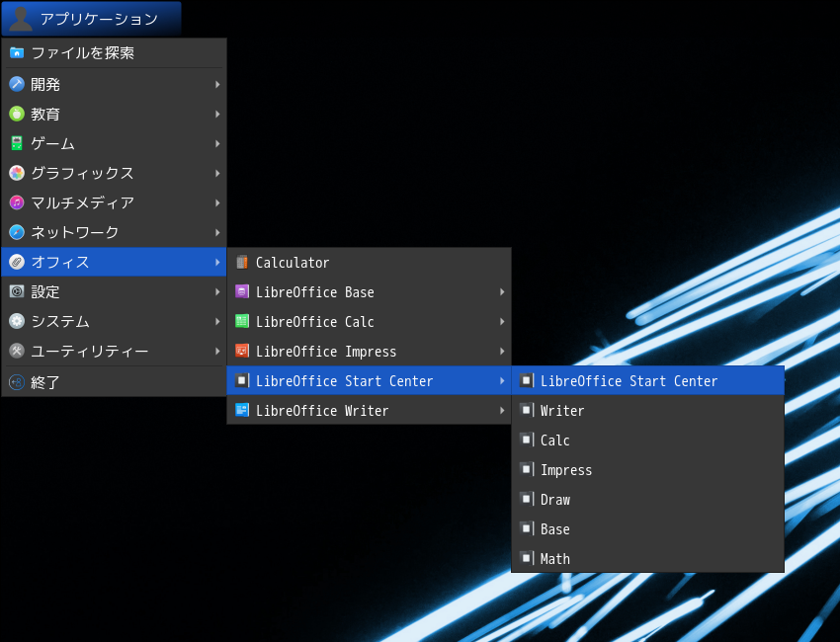Click the システム gear icon
The width and height of the screenshot is (840, 642).
click(x=17, y=321)
